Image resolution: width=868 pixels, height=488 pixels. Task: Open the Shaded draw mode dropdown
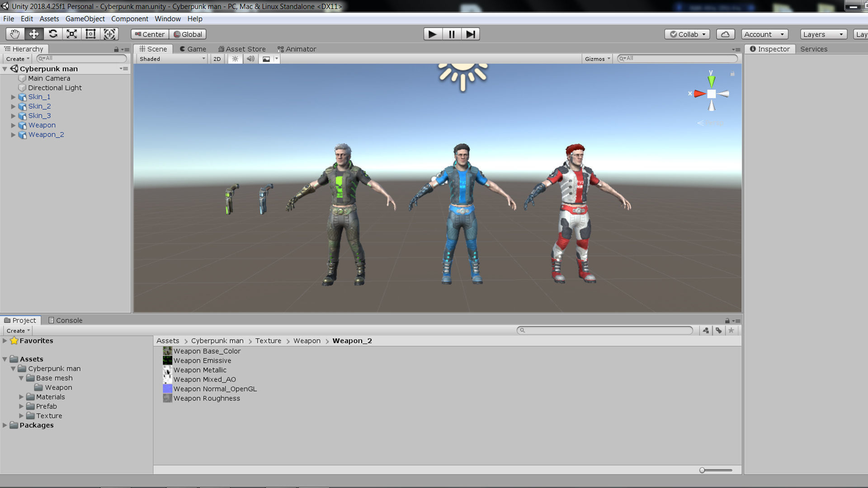(x=172, y=59)
